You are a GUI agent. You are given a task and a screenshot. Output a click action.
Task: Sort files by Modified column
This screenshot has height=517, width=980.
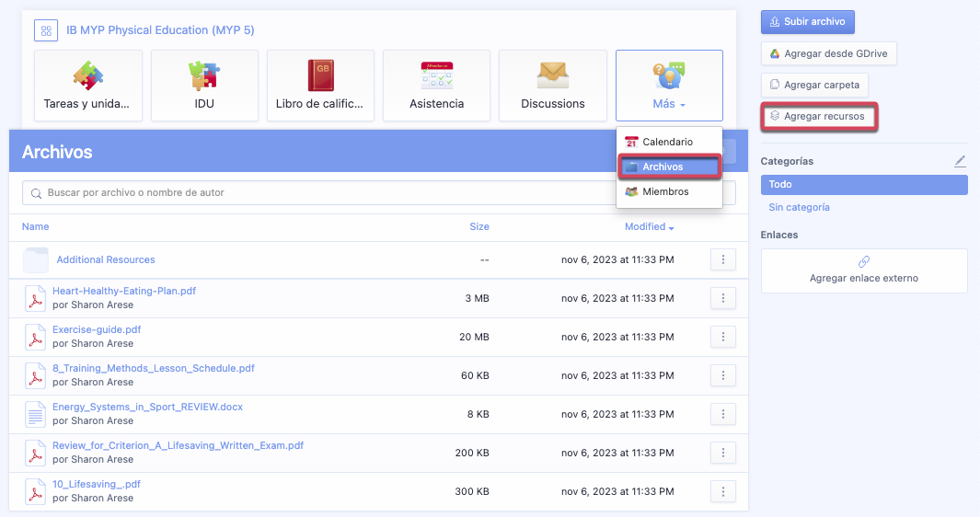649,226
